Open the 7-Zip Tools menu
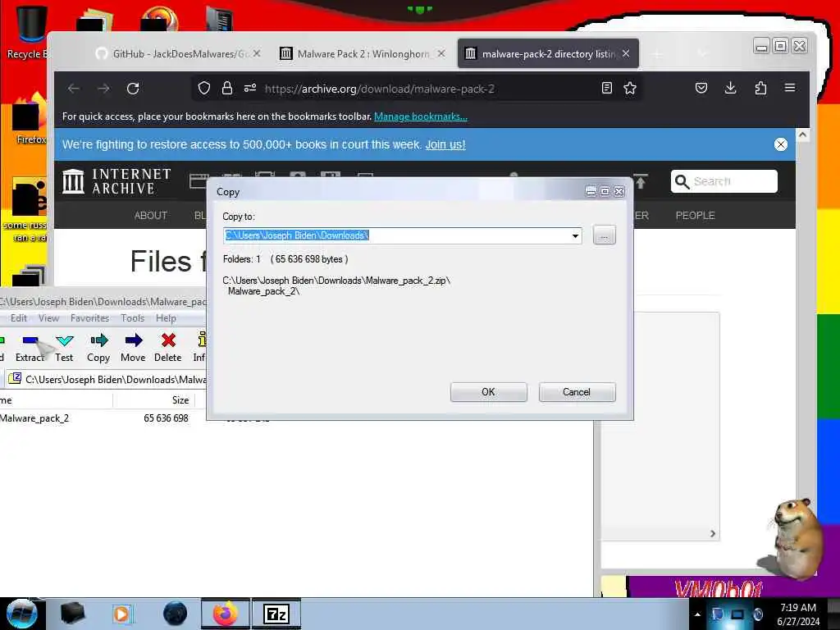The image size is (840, 630). (x=132, y=317)
